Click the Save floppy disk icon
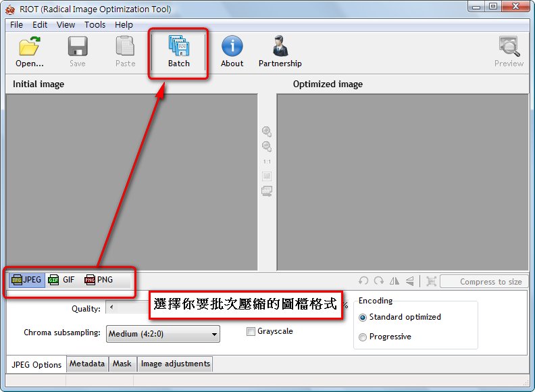535x392 pixels. tap(78, 46)
